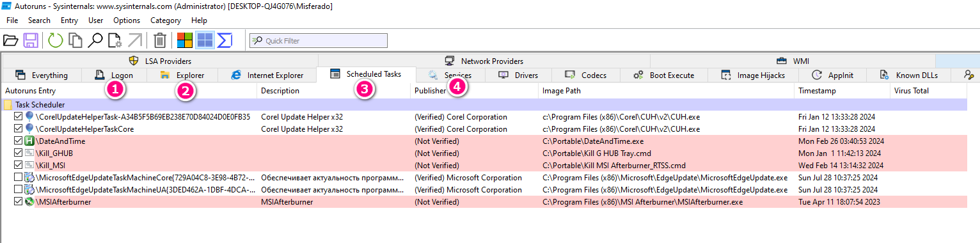Click MicrosoftEdgeUpdateTaskMachineCore entry icon

coord(29,177)
